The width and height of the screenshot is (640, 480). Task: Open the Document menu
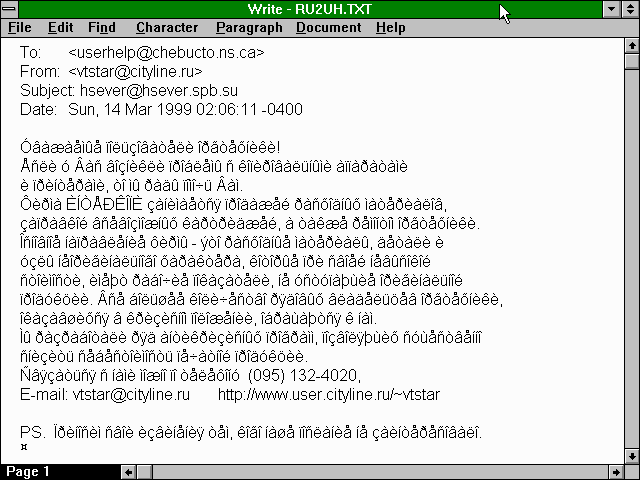pyautogui.click(x=328, y=28)
